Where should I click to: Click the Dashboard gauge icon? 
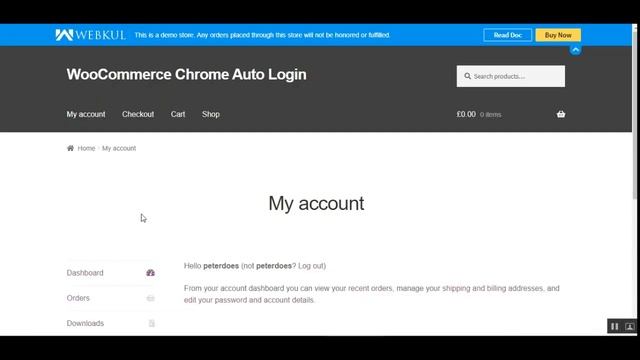point(151,273)
